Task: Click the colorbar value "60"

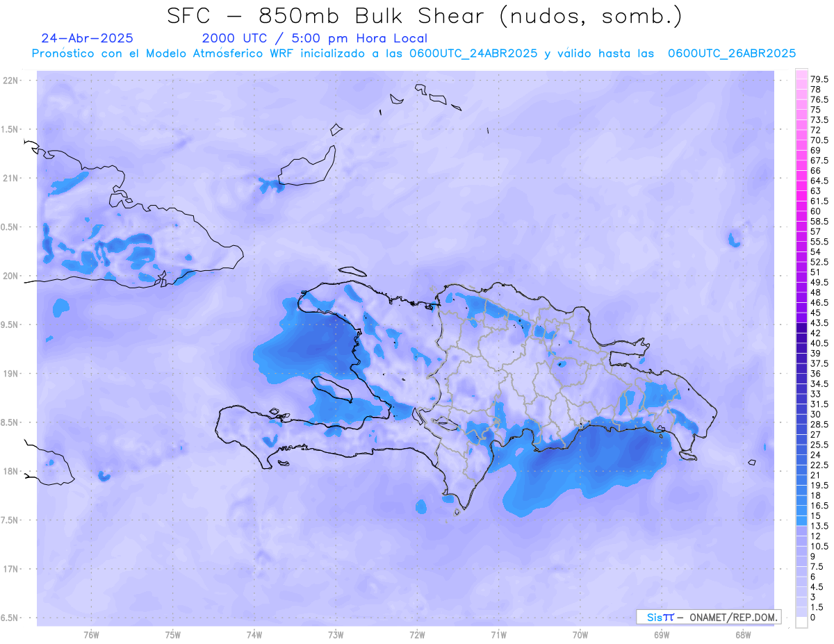Action: pos(815,210)
